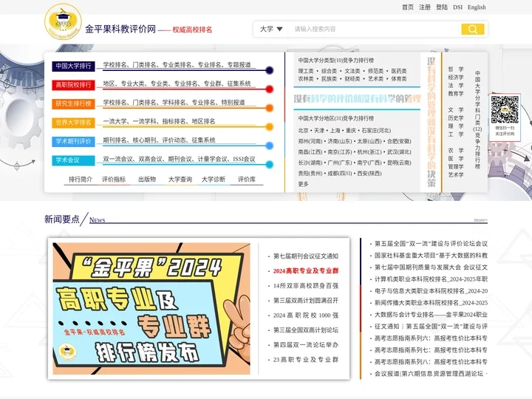Open 新闻传播大类职业本科院校排名 article
This screenshot has height=399, width=532.
(431, 303)
